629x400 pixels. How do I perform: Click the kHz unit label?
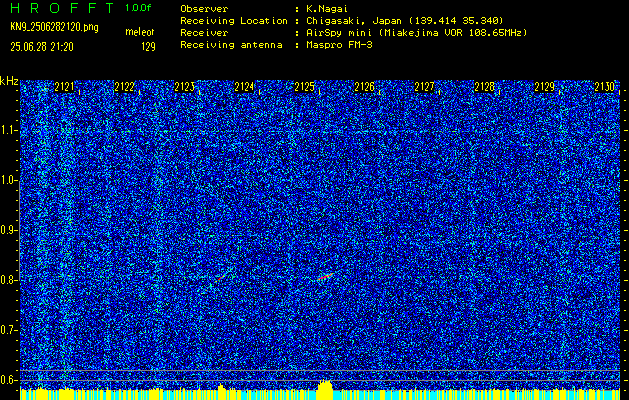pos(9,81)
